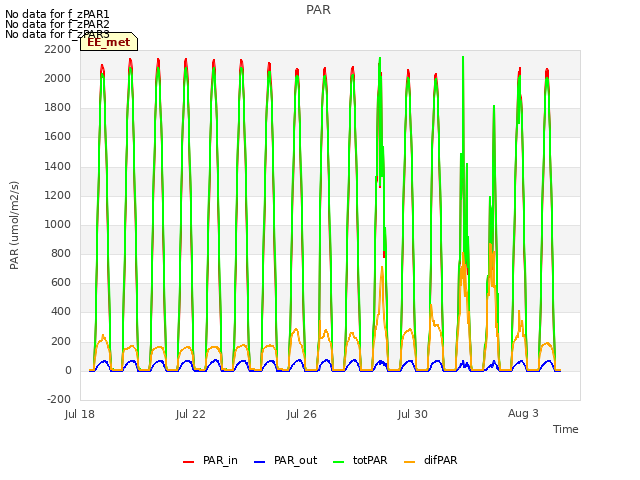Screen dimensions: 640x480
Task: Click the red PAR_in legend color marker
Action: (x=188, y=462)
